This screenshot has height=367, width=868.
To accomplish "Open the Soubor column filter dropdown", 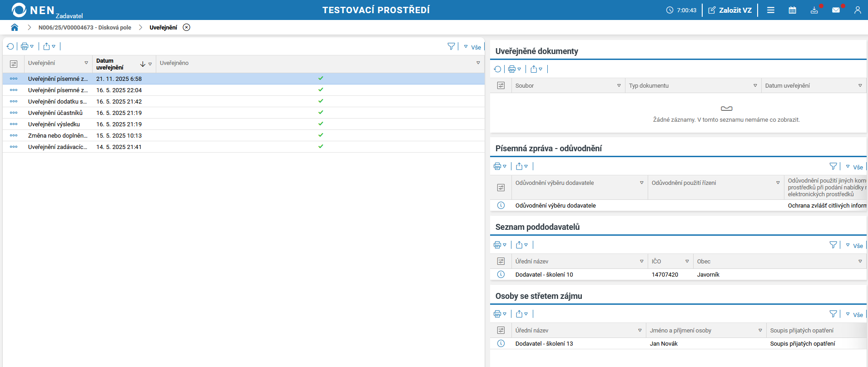I will coord(619,85).
